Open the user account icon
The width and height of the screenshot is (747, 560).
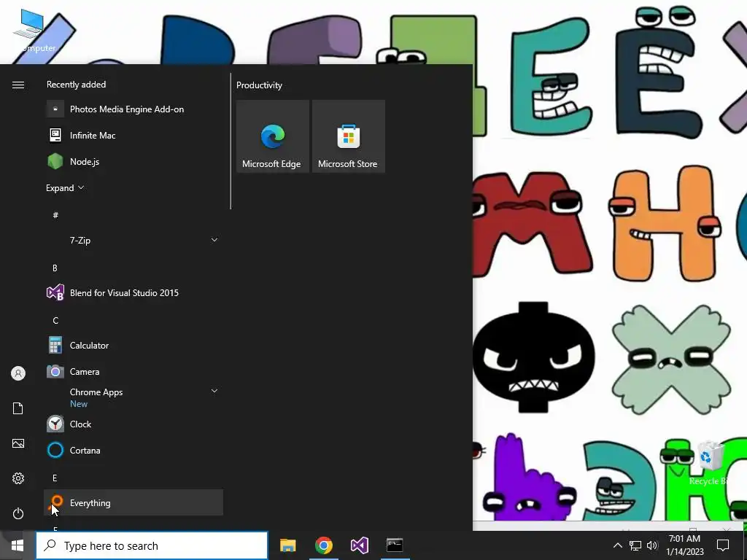pyautogui.click(x=18, y=373)
